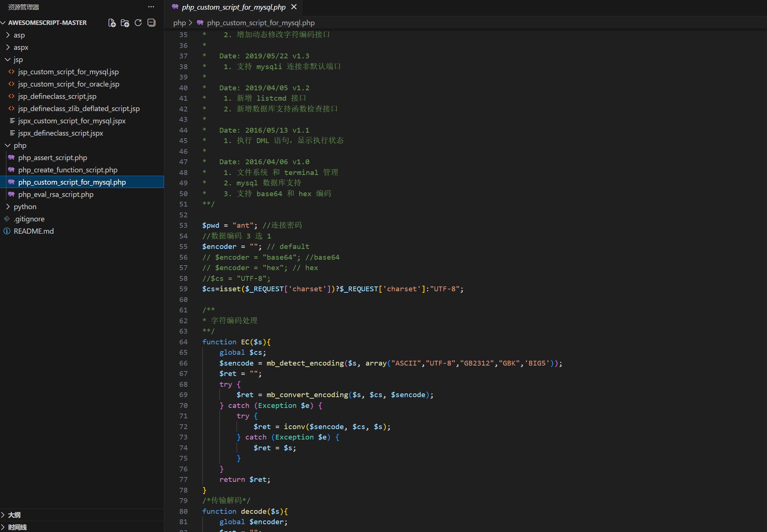This screenshot has height=532, width=767.
Task: Collapse all folders in explorer
Action: (x=151, y=23)
